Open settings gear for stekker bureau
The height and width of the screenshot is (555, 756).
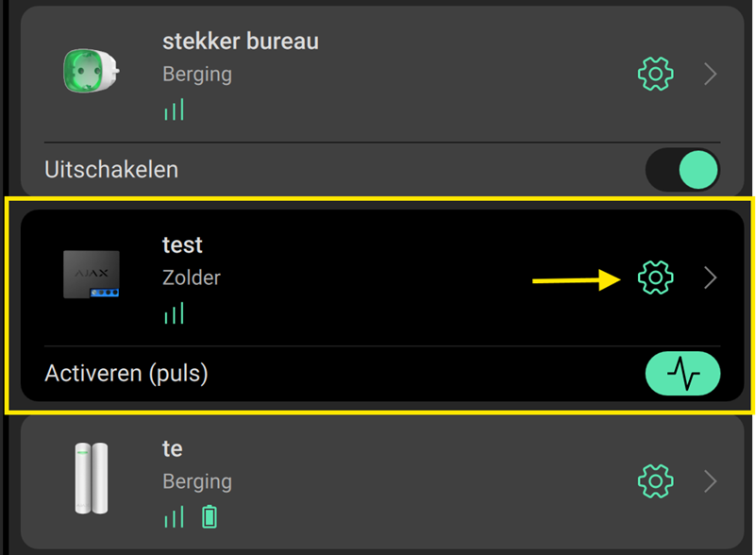click(655, 73)
